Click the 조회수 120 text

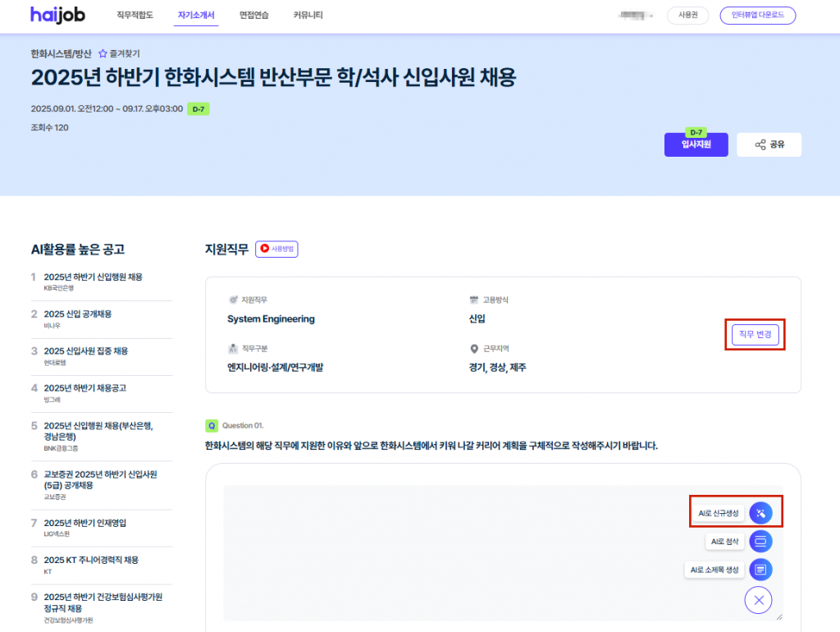[50, 127]
